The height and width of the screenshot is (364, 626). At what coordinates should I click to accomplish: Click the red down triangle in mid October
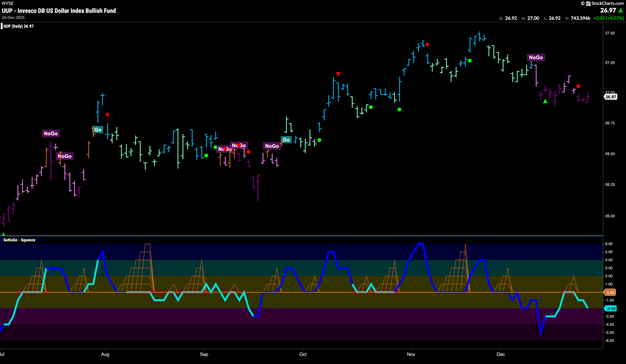click(338, 74)
